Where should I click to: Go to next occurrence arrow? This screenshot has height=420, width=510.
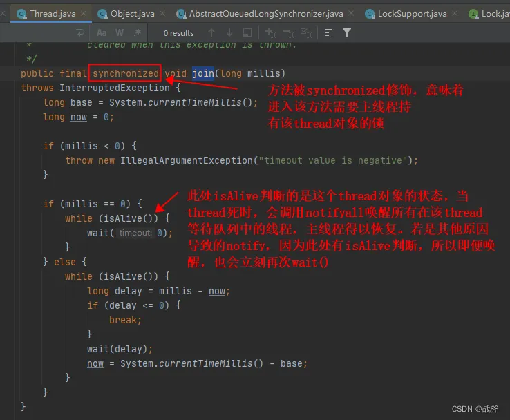229,32
